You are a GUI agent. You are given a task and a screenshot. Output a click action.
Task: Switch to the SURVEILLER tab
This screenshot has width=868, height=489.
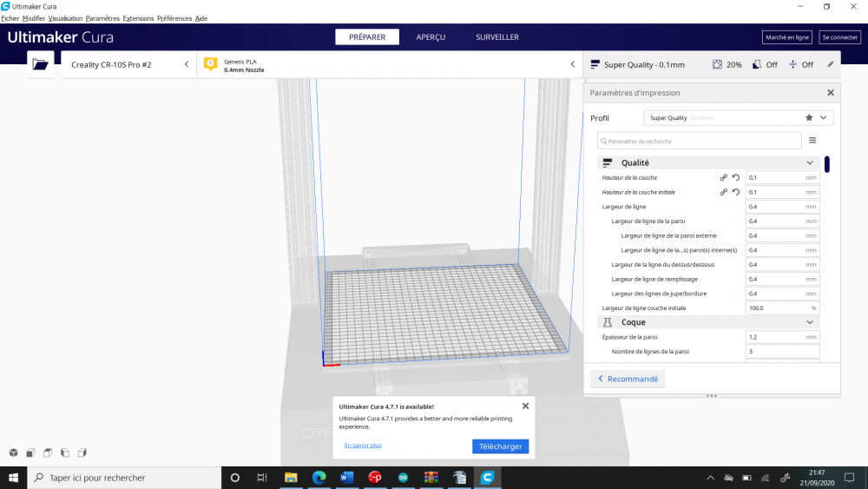pos(497,37)
